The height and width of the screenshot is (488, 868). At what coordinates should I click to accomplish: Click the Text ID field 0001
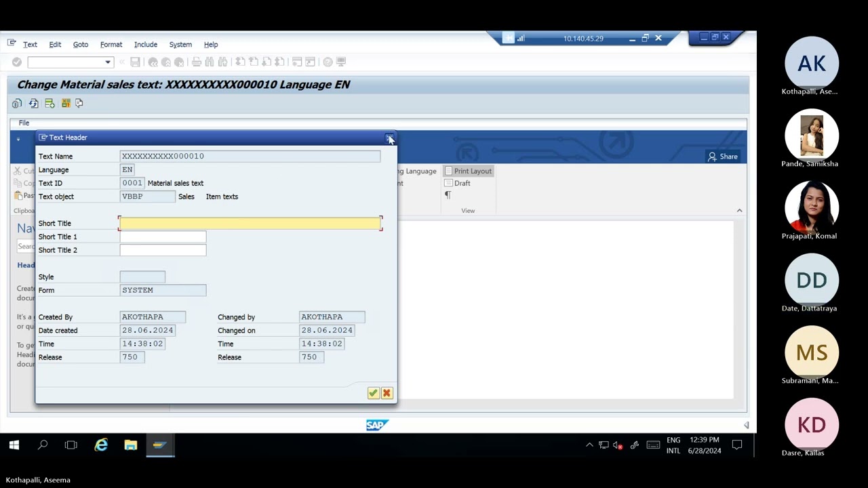pos(132,183)
